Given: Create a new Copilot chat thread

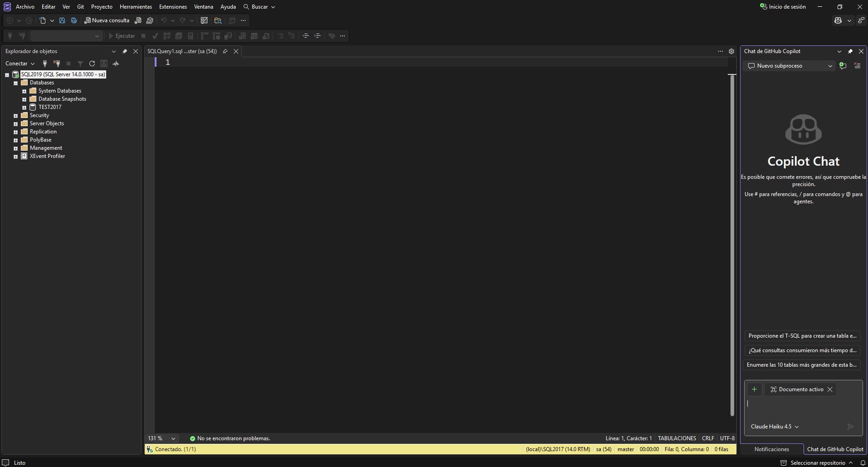Looking at the screenshot, I should [843, 66].
